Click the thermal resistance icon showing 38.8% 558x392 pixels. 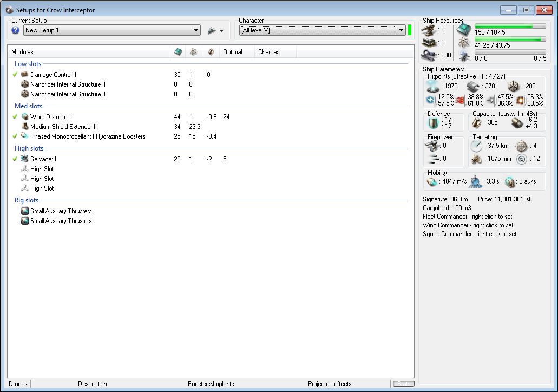pos(461,100)
